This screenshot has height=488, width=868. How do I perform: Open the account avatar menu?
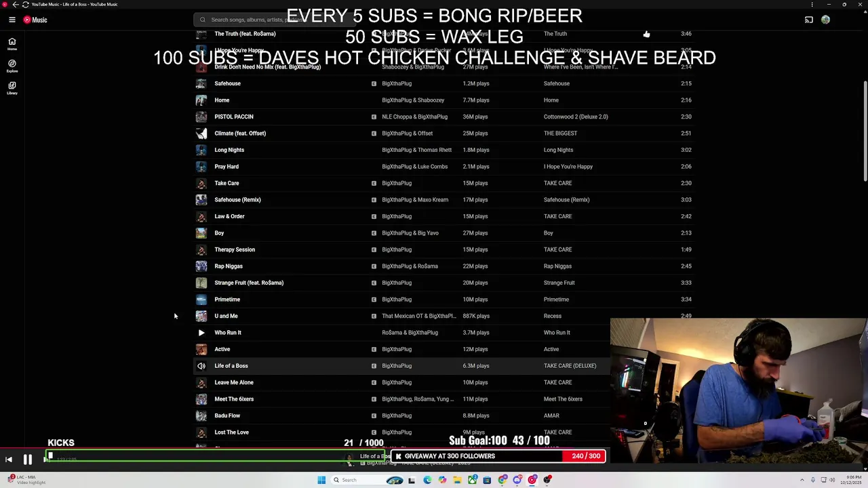point(825,20)
